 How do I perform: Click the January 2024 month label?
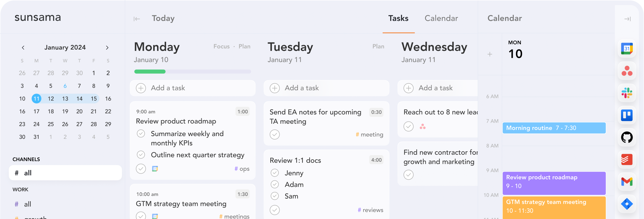tap(65, 47)
